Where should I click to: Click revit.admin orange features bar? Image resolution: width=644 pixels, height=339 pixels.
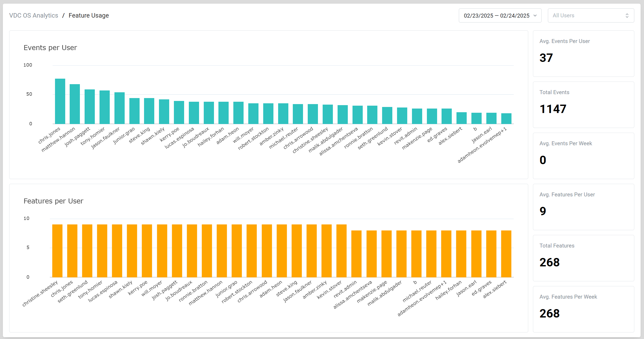point(356,254)
